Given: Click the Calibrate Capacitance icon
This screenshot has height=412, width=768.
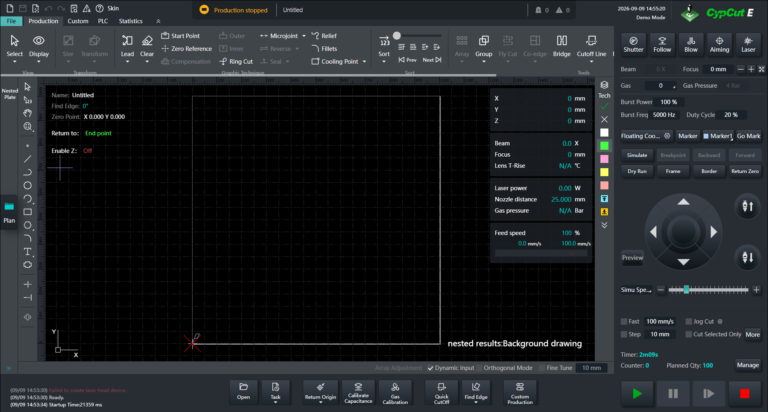Looking at the screenshot, I should tap(358, 392).
